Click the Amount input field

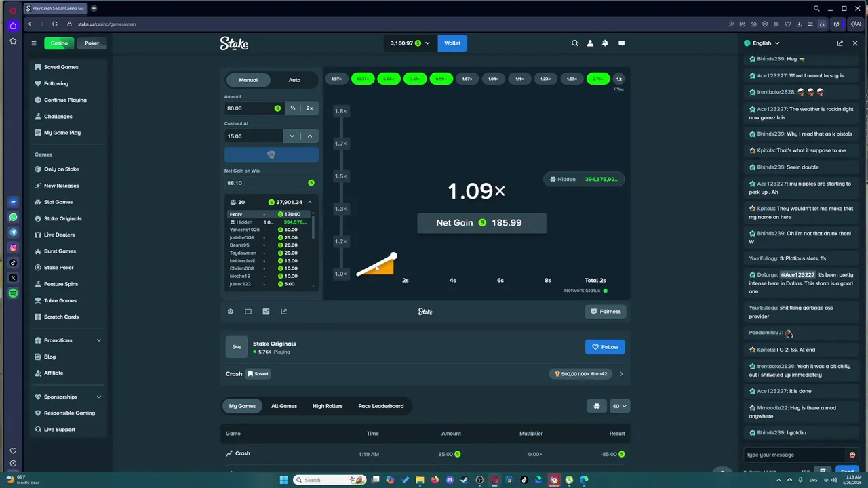click(x=254, y=108)
